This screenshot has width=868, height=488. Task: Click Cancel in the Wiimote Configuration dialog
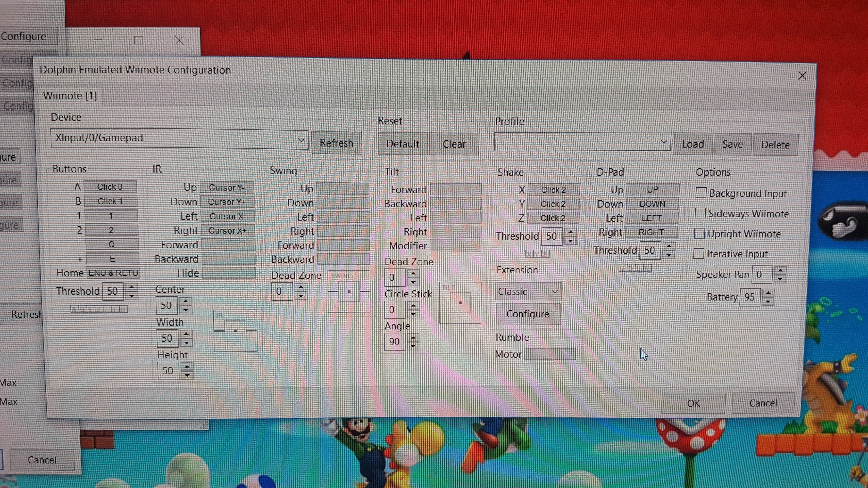click(763, 403)
